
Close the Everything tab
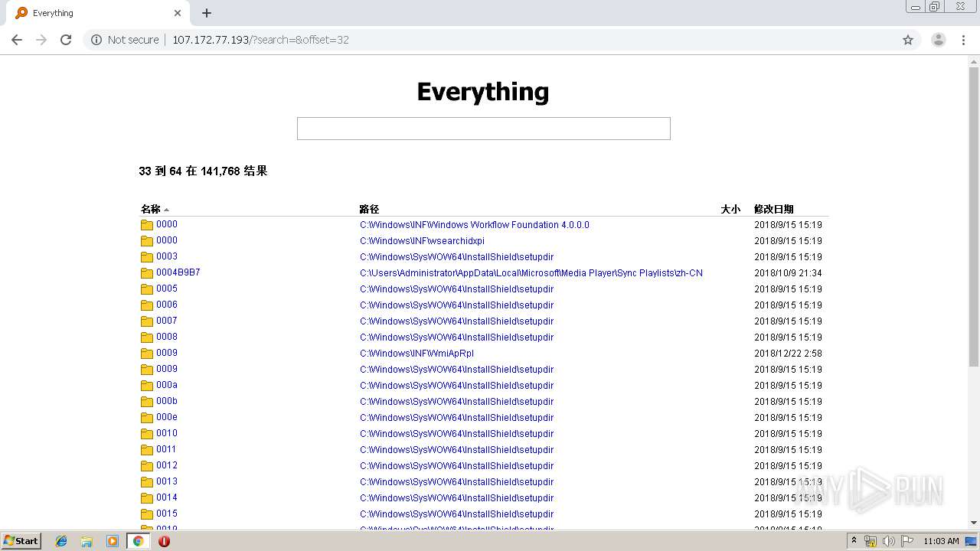pyautogui.click(x=178, y=13)
